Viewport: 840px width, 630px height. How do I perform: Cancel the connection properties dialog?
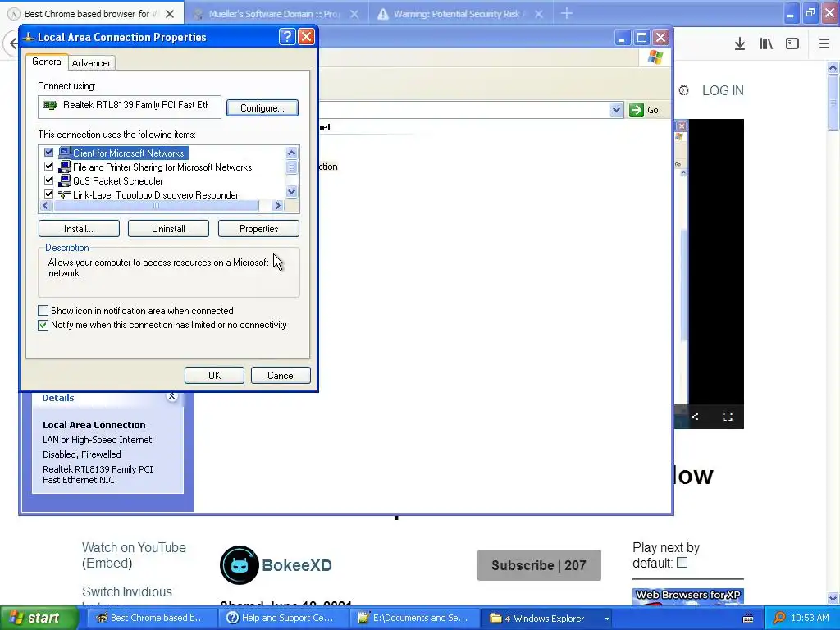pyautogui.click(x=281, y=376)
